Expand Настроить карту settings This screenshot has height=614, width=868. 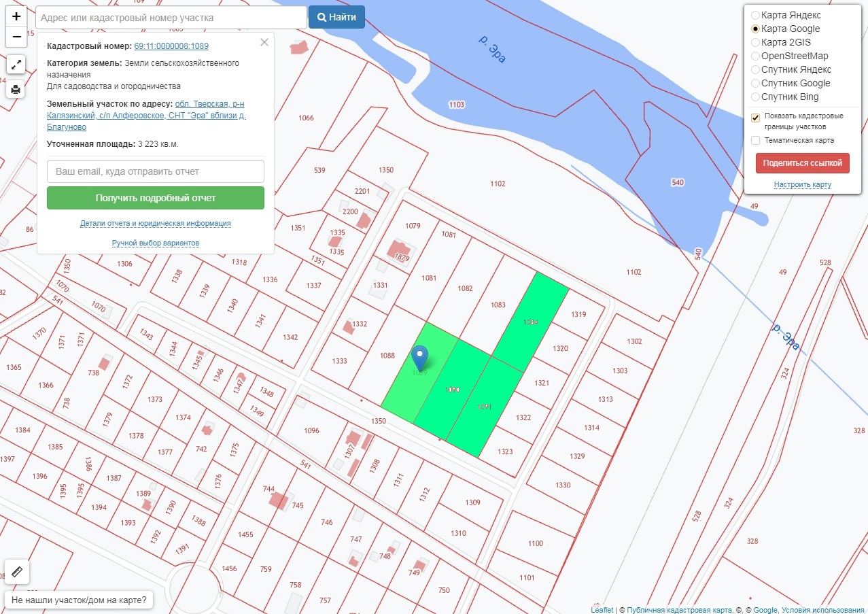[802, 185]
